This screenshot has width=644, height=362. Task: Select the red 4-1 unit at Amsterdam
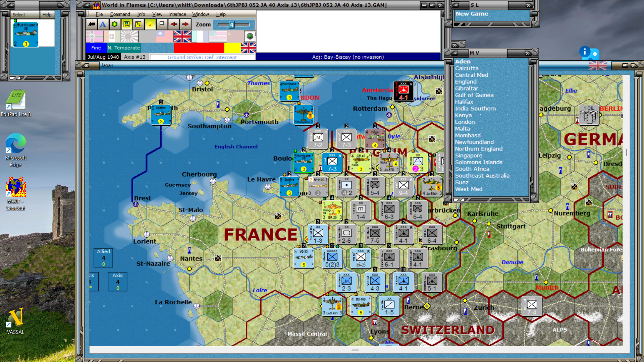(403, 91)
